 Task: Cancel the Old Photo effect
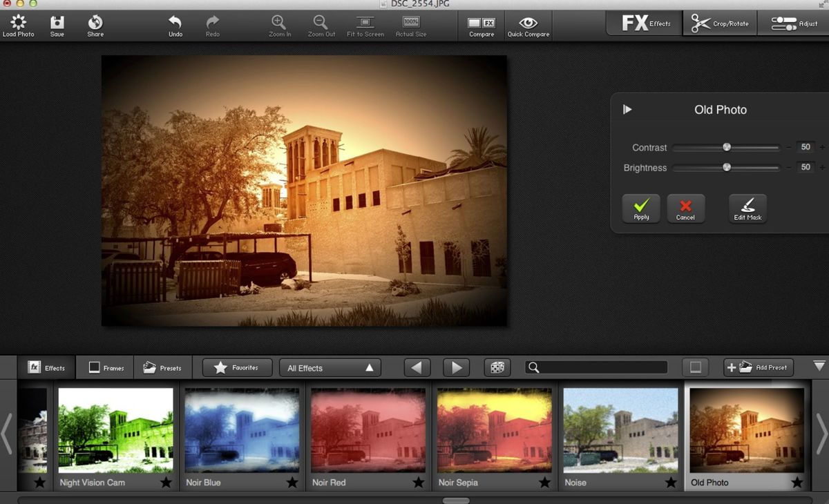click(685, 209)
